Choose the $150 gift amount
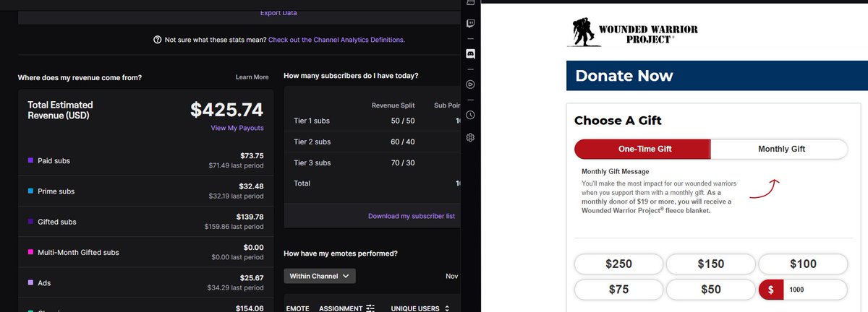The height and width of the screenshot is (312, 868). tap(710, 264)
